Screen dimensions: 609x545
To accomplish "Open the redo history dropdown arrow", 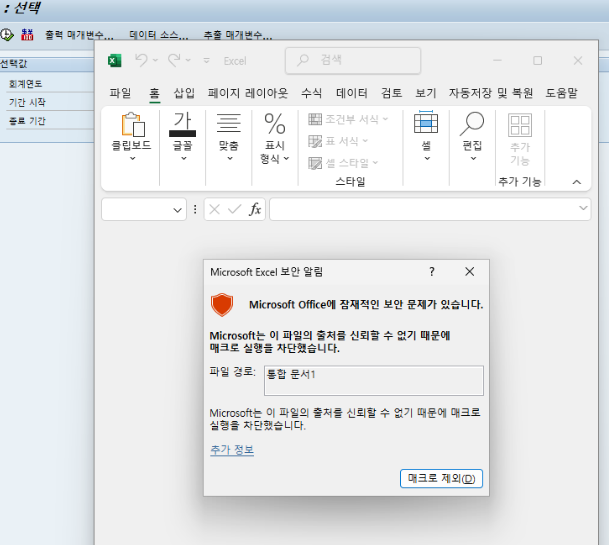I will point(188,60).
